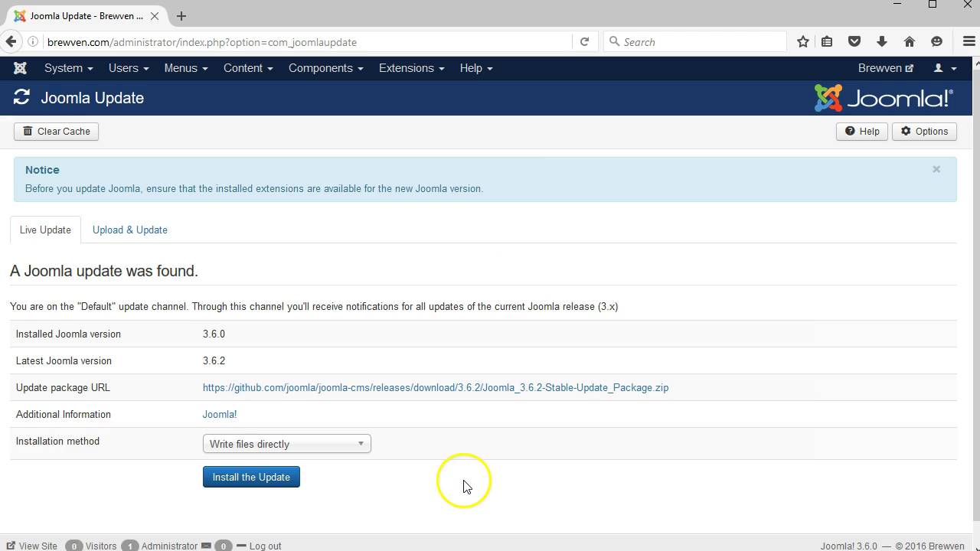Image resolution: width=980 pixels, height=551 pixels.
Task: Open the Menus dropdown menu
Action: coord(186,68)
